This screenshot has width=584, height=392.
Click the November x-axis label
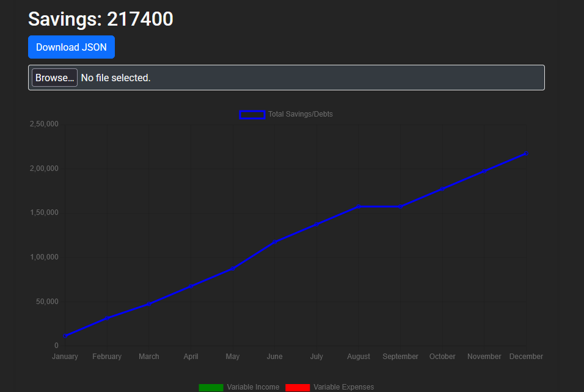point(484,357)
